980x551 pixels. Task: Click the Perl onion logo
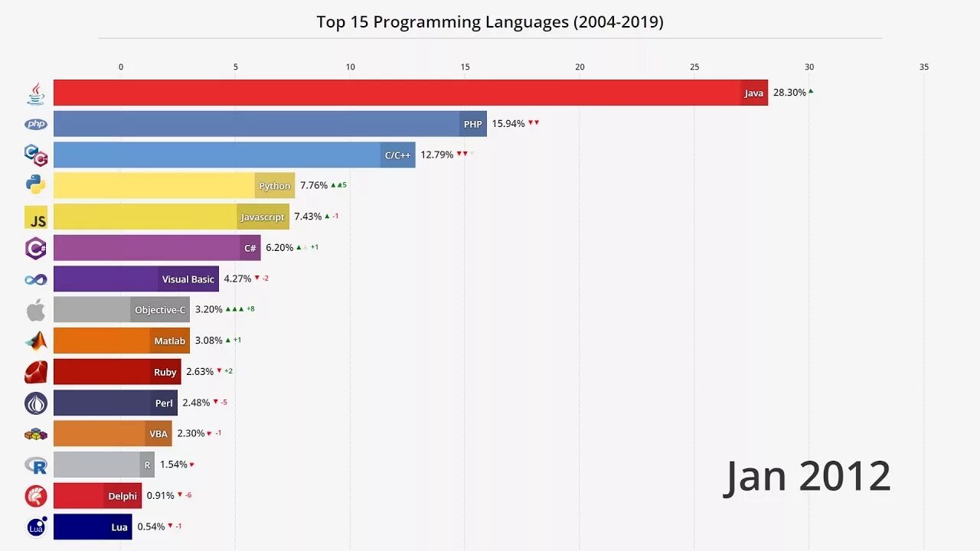(x=36, y=403)
